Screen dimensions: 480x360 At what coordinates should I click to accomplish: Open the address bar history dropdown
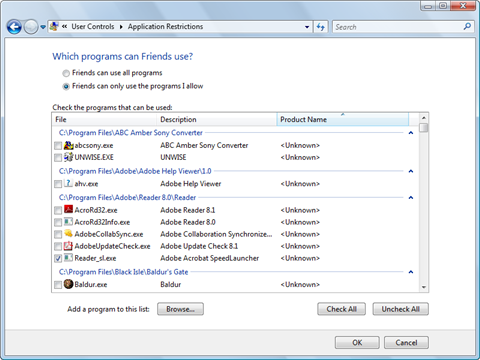[307, 27]
